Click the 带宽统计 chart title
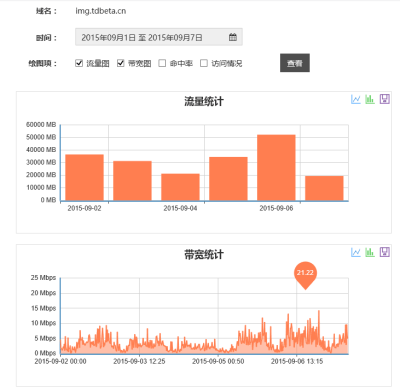This screenshot has height=392, width=400. (204, 255)
